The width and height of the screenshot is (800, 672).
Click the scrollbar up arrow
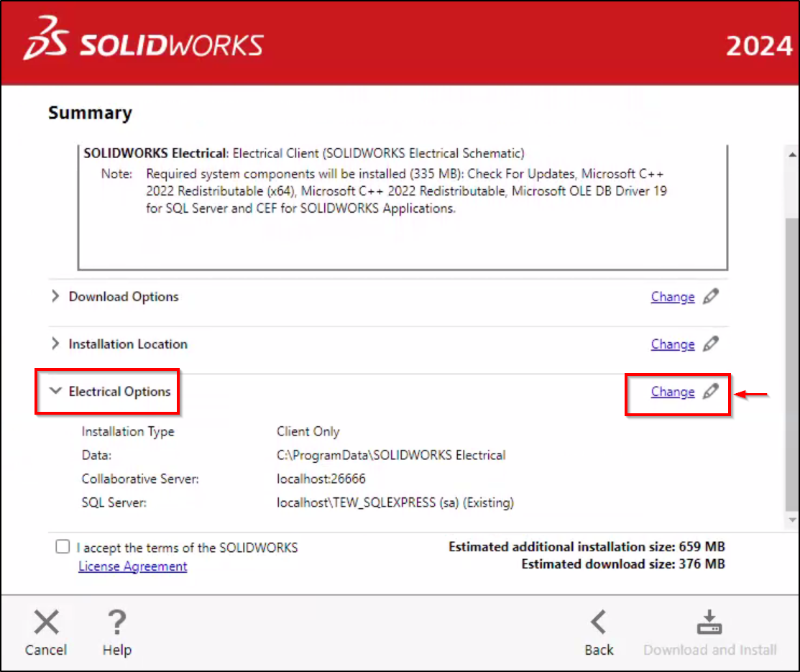(x=792, y=155)
